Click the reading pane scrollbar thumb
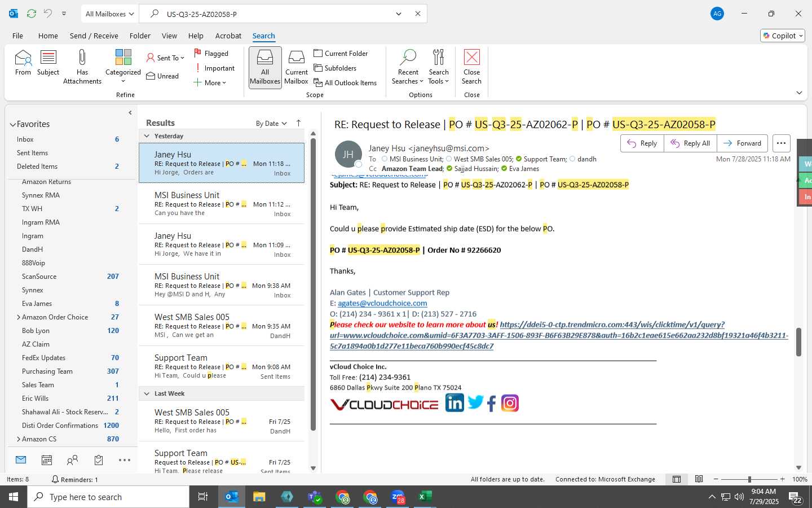The width and height of the screenshot is (812, 508). [798, 341]
